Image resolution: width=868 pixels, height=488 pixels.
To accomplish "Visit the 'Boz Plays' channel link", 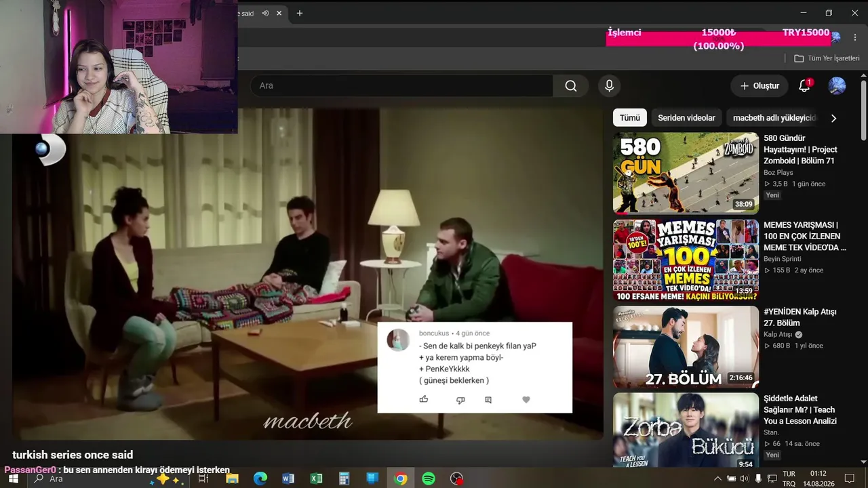I will [x=778, y=173].
